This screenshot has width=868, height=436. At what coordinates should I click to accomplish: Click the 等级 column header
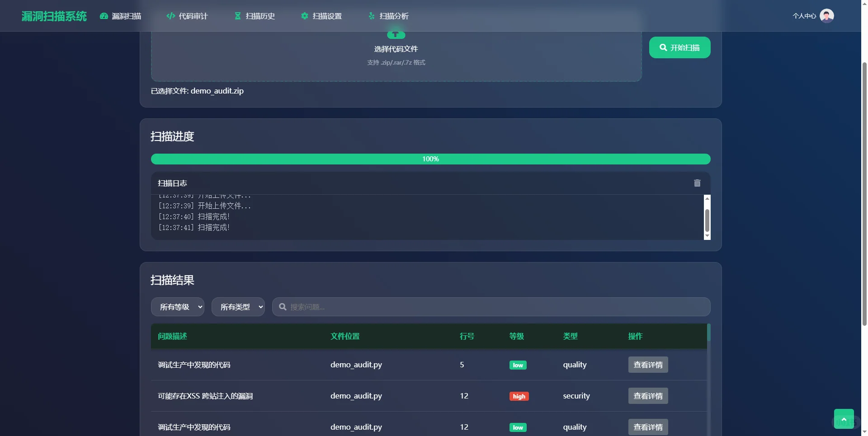(x=517, y=336)
